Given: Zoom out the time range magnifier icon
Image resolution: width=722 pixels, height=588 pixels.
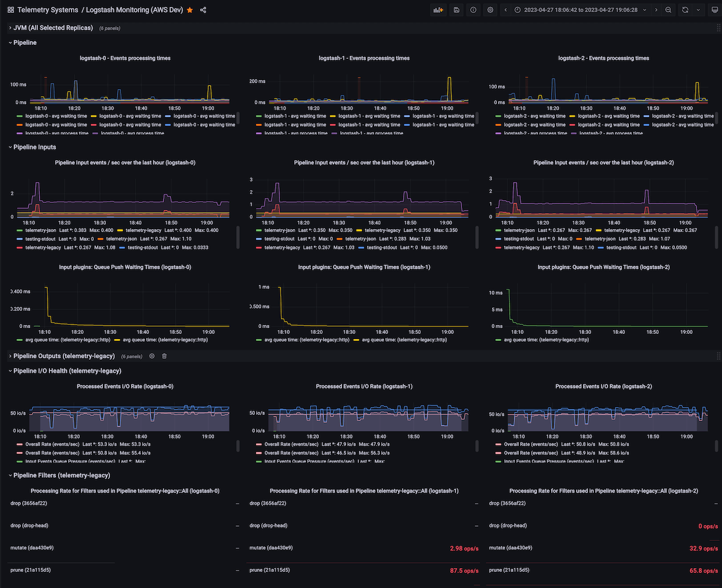Looking at the screenshot, I should tap(668, 10).
